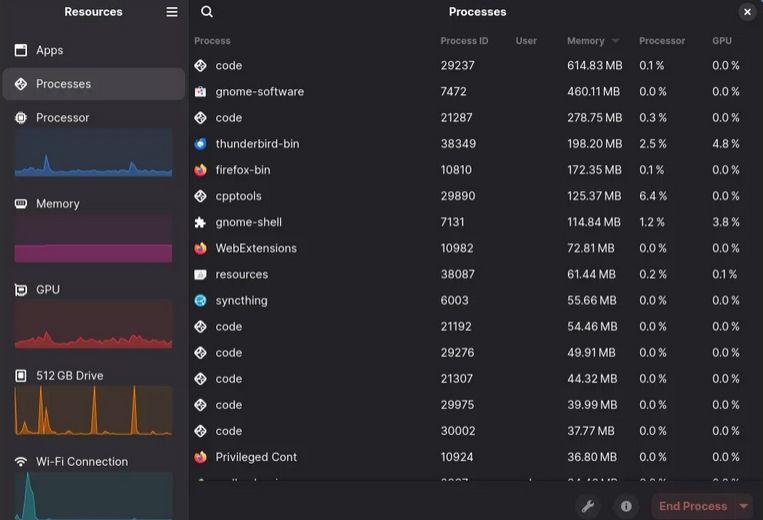Open the hamburger menu in the Resources sidebar
This screenshot has height=520, width=763.
click(x=172, y=12)
